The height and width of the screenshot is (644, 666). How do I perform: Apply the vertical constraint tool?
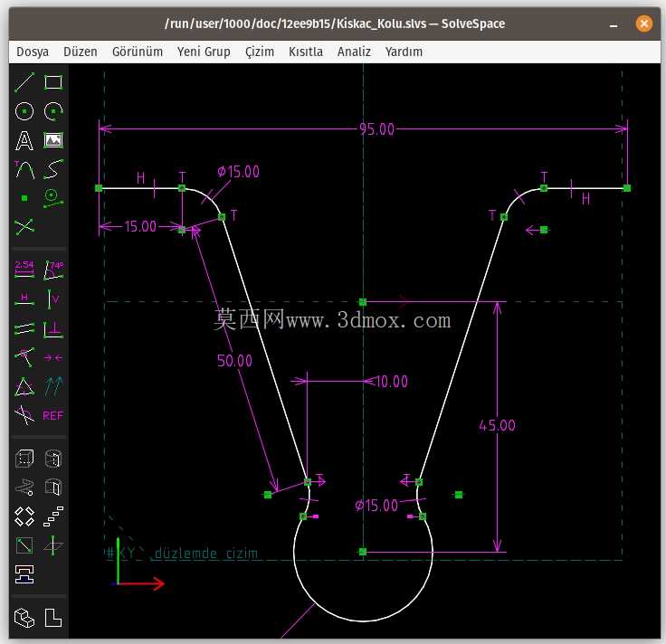click(53, 299)
